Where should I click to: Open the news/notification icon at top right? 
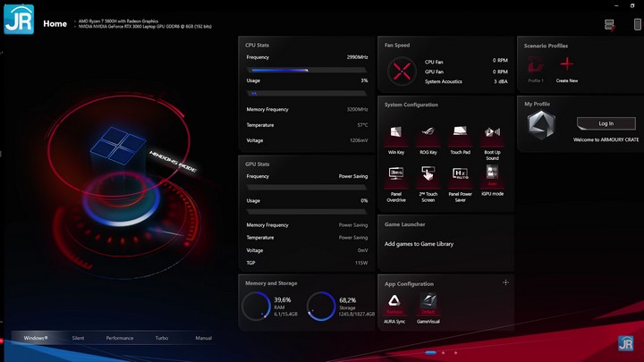click(x=609, y=25)
